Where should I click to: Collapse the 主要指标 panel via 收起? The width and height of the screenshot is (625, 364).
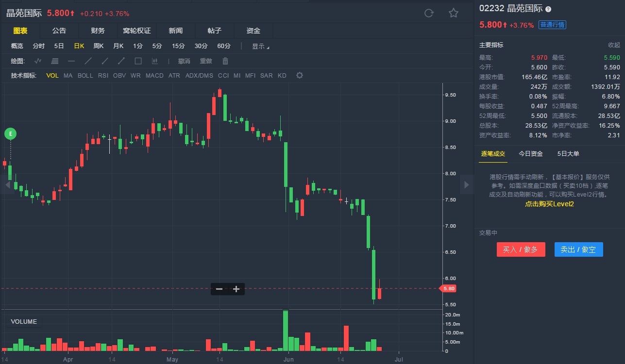(x=614, y=45)
